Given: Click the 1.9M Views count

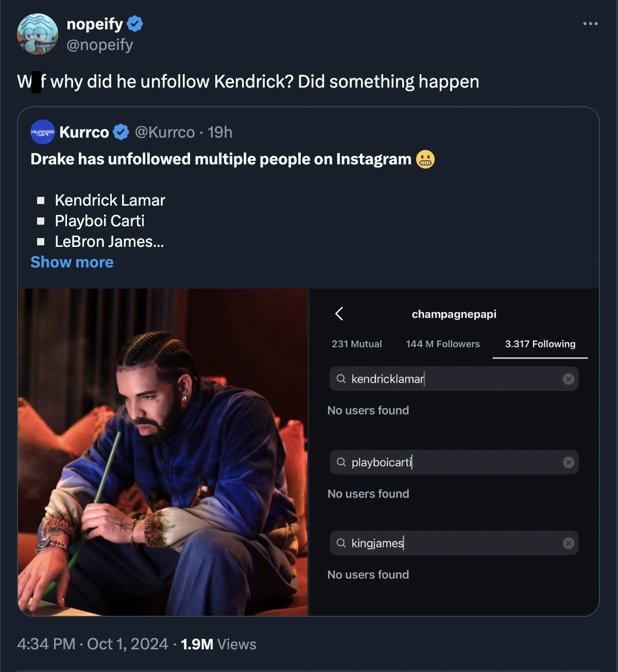Looking at the screenshot, I should pos(218,644).
